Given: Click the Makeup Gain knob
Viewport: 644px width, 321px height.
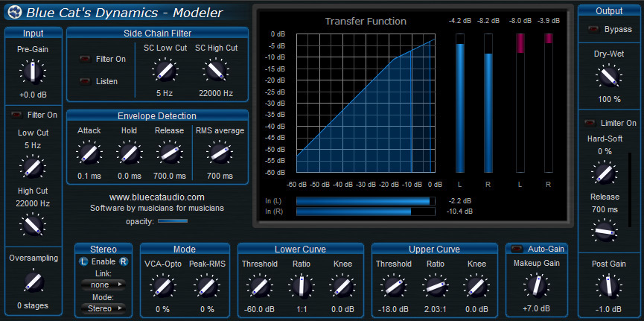Looking at the screenshot, I should click(x=535, y=287).
